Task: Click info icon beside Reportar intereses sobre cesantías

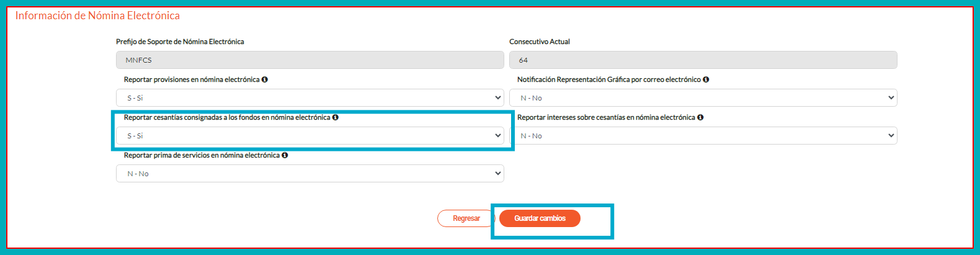Action: [x=700, y=117]
